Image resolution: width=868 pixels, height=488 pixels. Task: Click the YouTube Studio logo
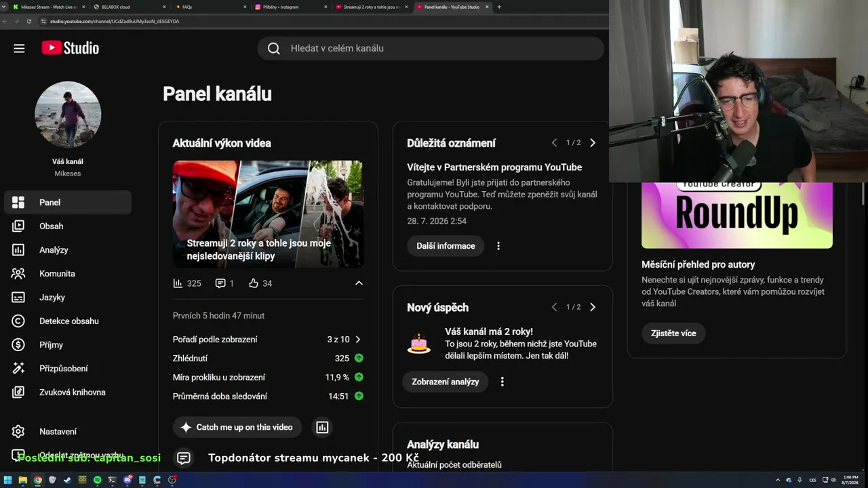70,48
